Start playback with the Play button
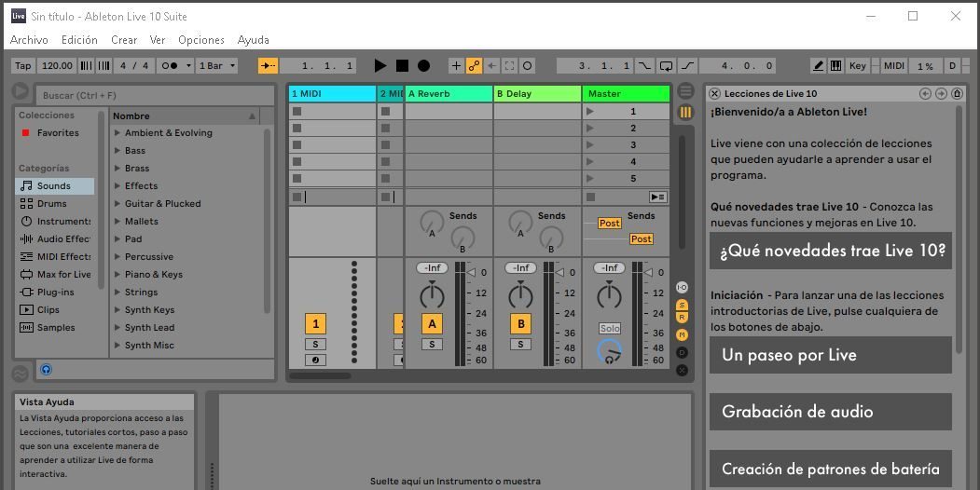Image resolution: width=980 pixels, height=490 pixels. (x=380, y=65)
